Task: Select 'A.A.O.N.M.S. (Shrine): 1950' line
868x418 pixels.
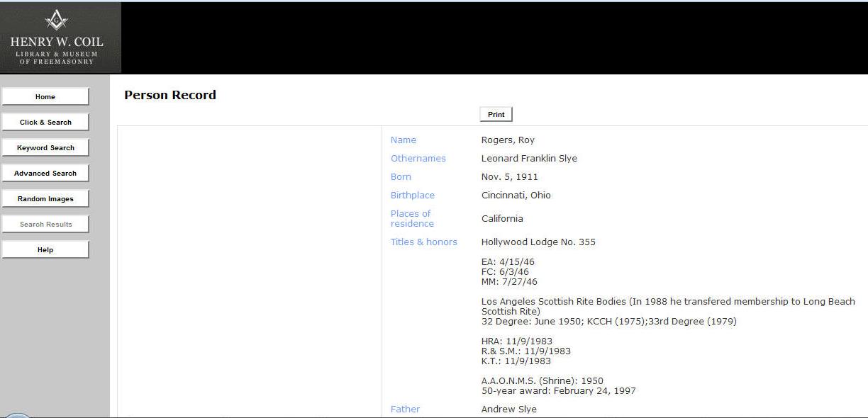Action: (542, 381)
